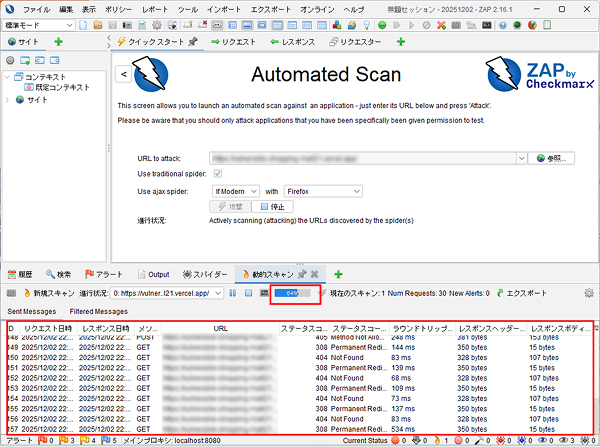Open scan progress details monitor icon
This screenshot has width=600, height=447.
tap(264, 293)
